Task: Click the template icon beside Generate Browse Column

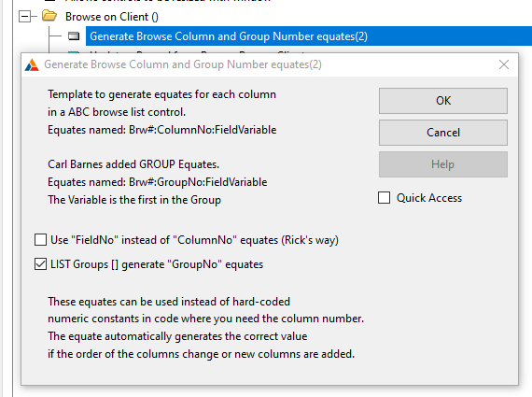Action: click(x=74, y=36)
